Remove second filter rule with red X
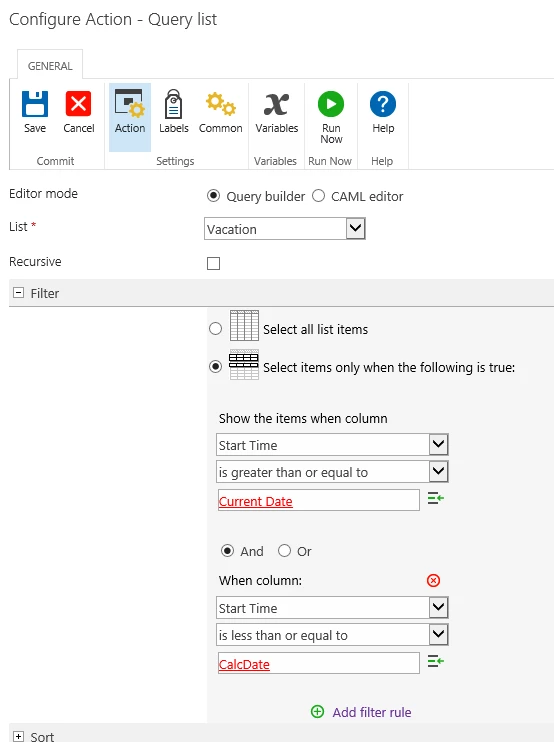This screenshot has width=554, height=742. 433,580
